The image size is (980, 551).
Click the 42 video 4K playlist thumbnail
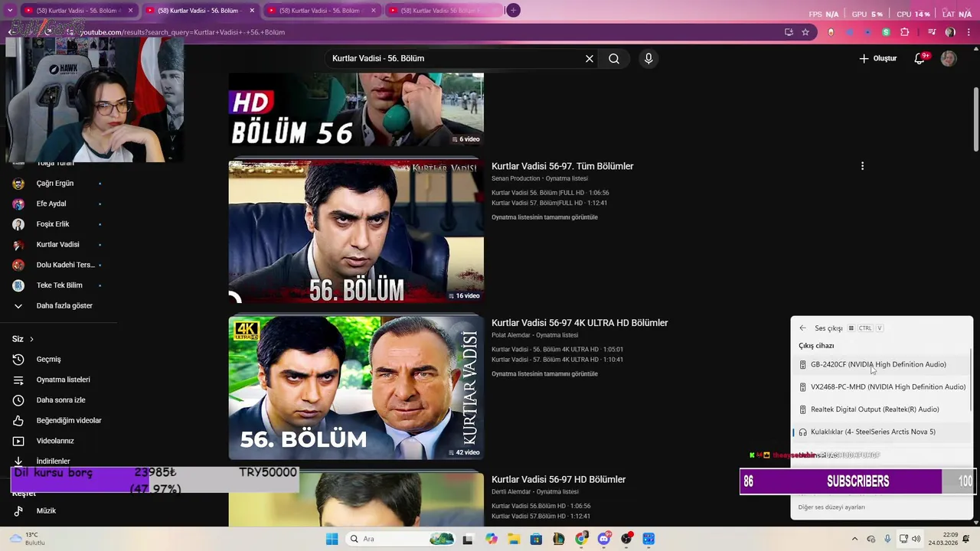tap(356, 388)
